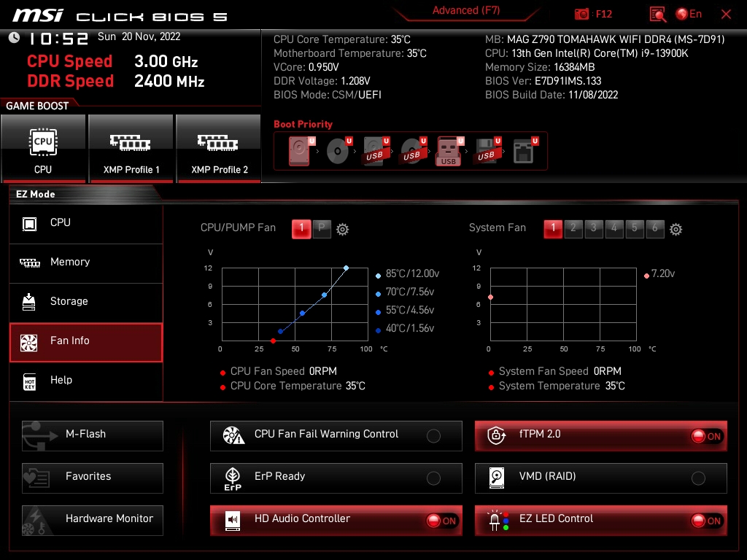This screenshot has height=560, width=747.
Task: Select System Fan 6
Action: point(656,228)
